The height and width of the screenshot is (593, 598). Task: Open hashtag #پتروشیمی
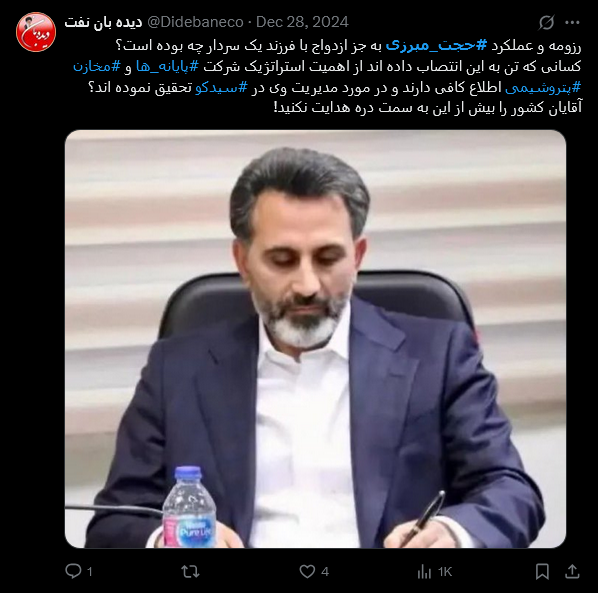543,87
